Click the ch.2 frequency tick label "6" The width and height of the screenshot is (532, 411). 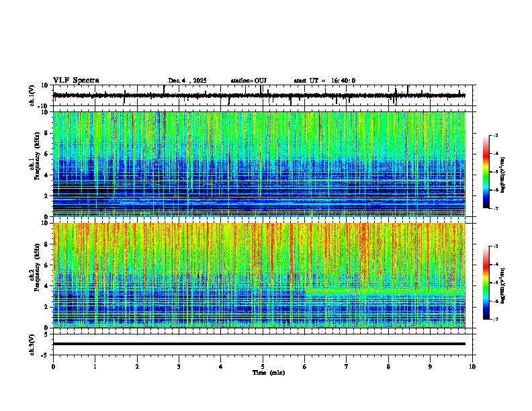[x=46, y=265]
